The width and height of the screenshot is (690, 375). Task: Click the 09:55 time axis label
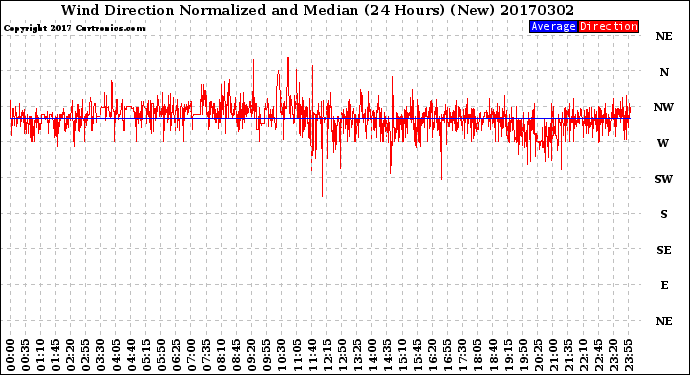coord(267,355)
